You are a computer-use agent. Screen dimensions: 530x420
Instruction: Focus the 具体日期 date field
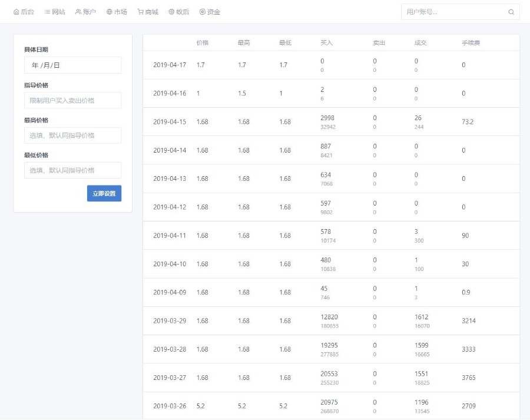pyautogui.click(x=72, y=65)
